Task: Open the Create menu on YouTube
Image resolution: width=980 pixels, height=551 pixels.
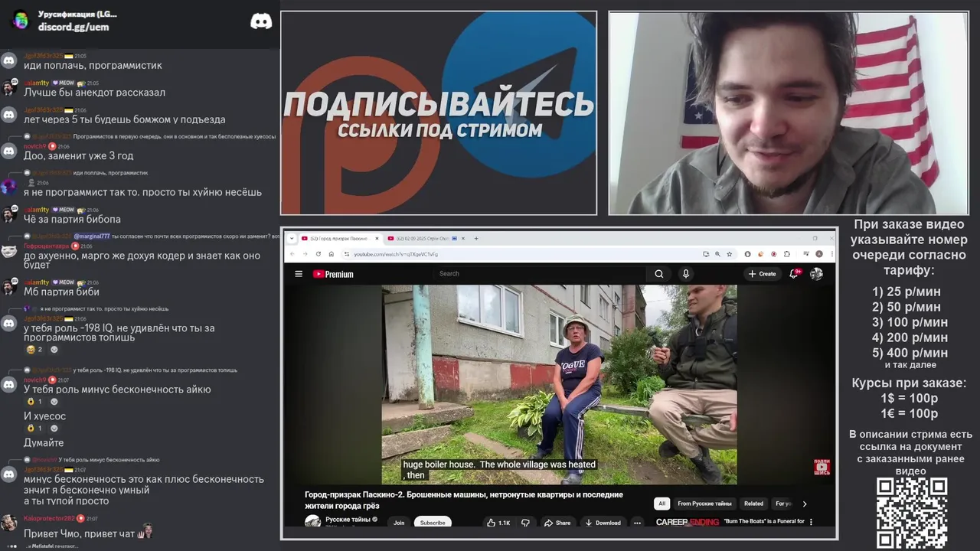Action: (762, 274)
